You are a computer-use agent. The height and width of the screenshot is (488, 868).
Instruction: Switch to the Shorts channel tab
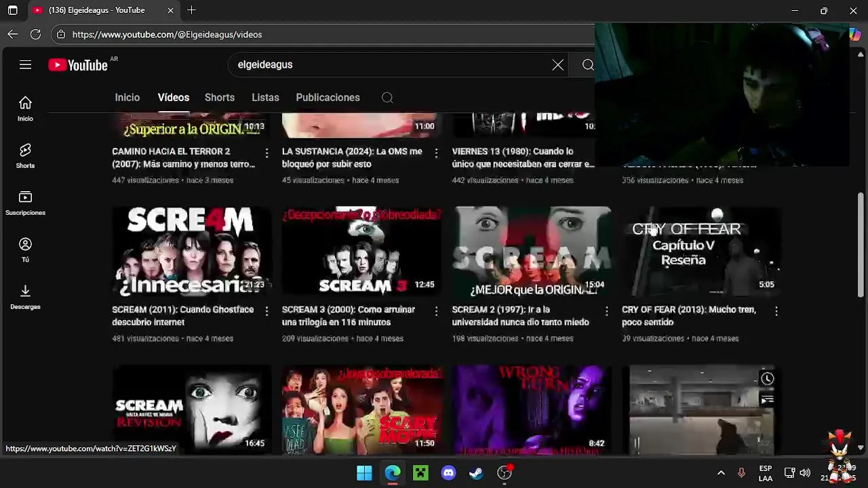pyautogui.click(x=220, y=98)
